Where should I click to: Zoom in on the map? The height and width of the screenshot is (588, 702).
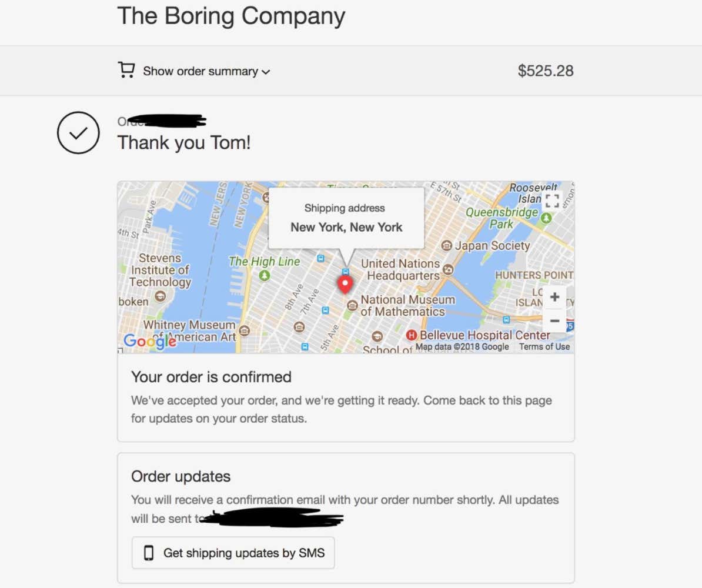tap(554, 298)
